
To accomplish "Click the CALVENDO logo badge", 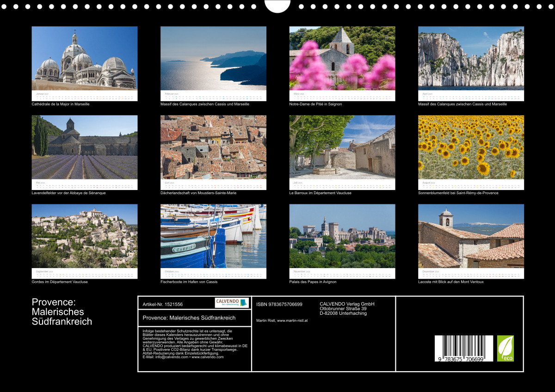I will [x=232, y=303].
